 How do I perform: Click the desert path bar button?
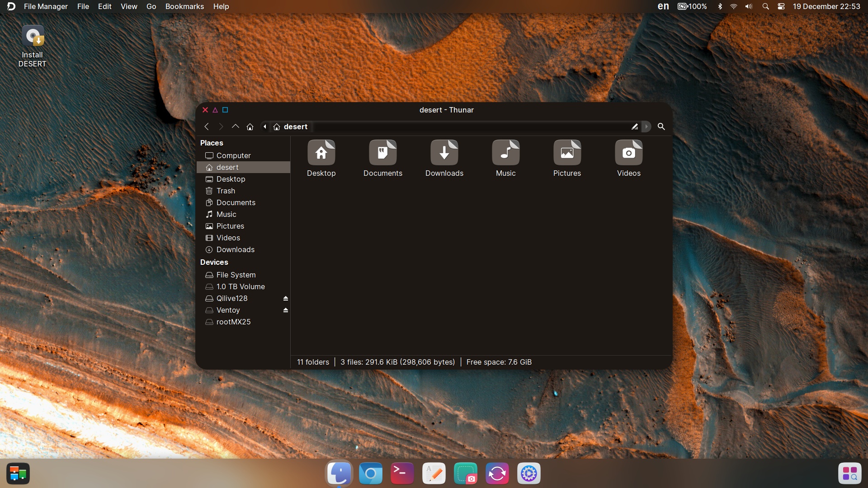point(291,127)
